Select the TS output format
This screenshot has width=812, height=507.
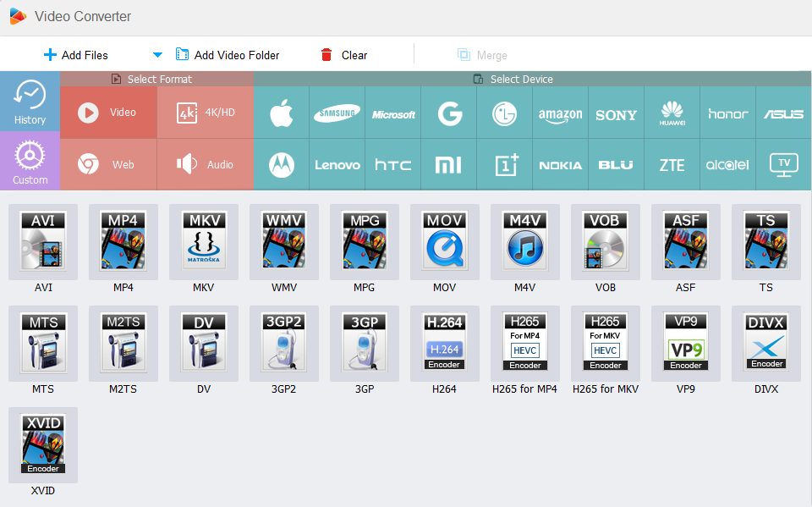coord(766,242)
